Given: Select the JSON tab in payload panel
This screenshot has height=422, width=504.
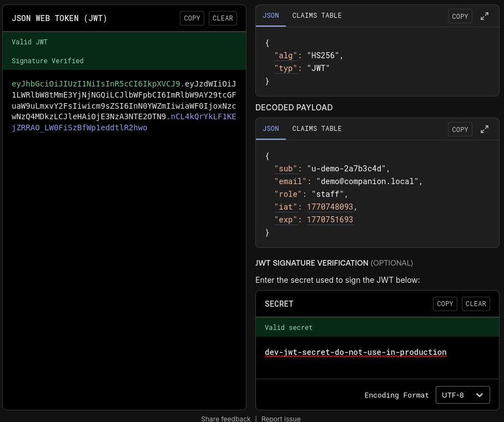Looking at the screenshot, I should tap(271, 129).
